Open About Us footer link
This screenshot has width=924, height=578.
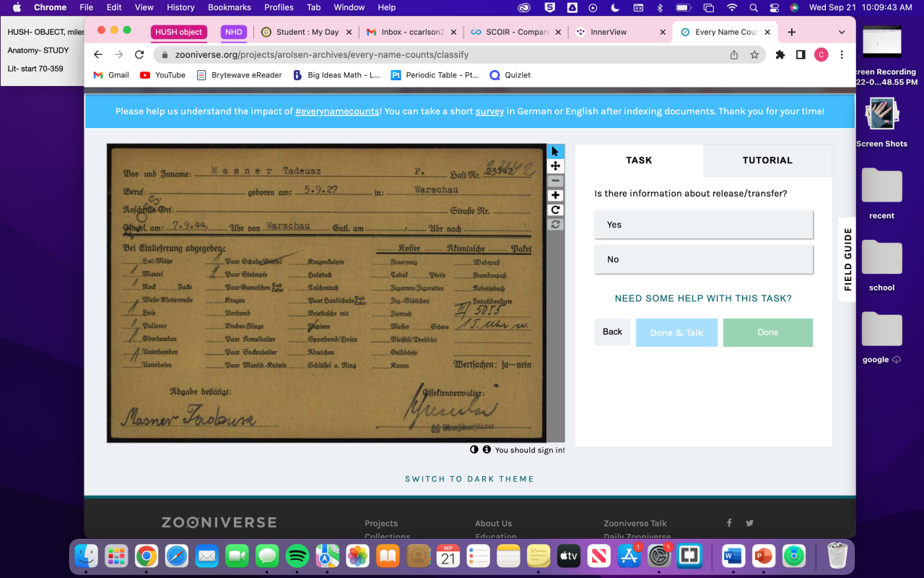pyautogui.click(x=493, y=523)
